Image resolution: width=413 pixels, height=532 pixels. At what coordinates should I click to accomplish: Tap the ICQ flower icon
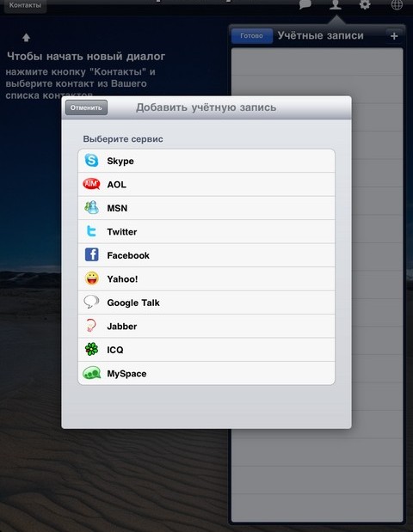91,349
